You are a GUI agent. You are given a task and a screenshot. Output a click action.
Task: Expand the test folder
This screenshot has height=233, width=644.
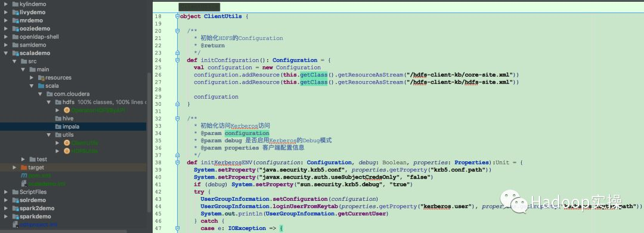(x=23, y=160)
